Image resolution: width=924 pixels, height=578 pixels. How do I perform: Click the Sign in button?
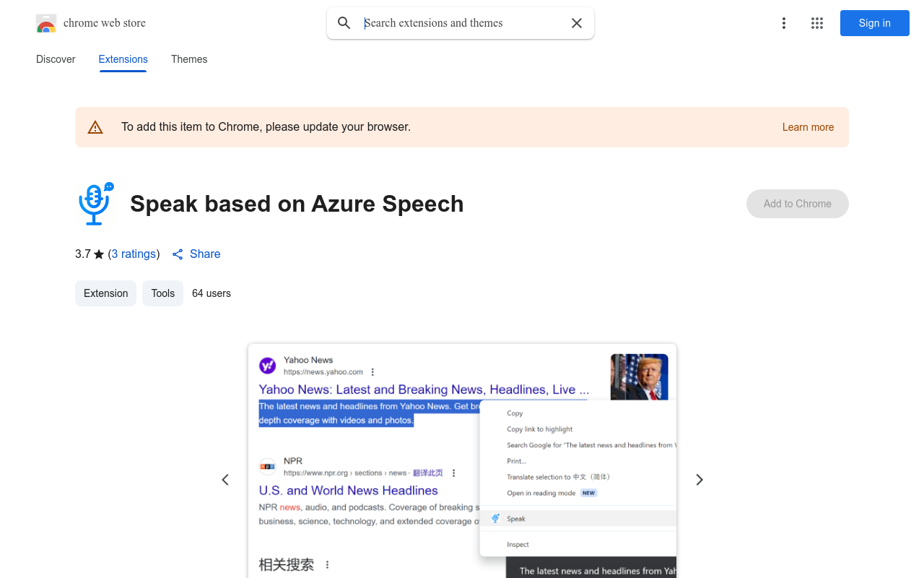875,23
